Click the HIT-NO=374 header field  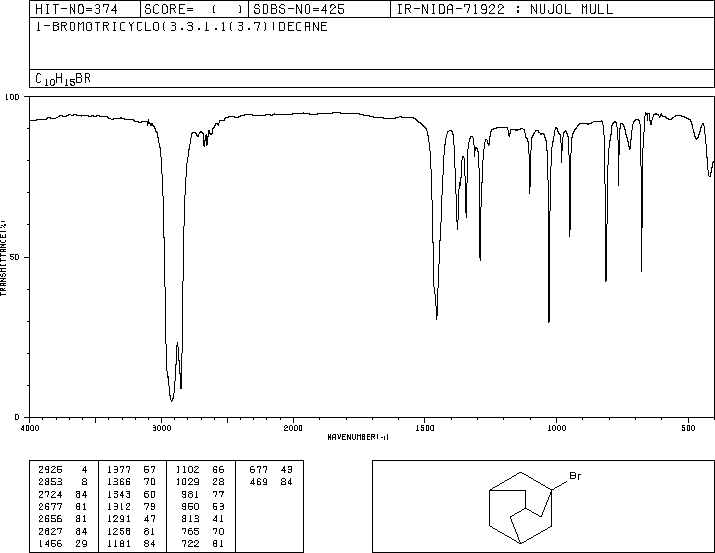tap(84, 9)
